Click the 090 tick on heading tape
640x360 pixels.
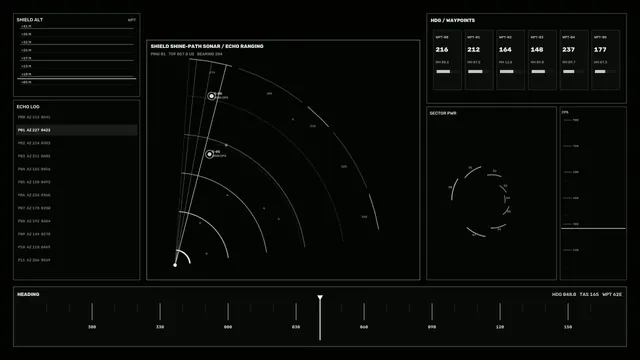pos(432,312)
